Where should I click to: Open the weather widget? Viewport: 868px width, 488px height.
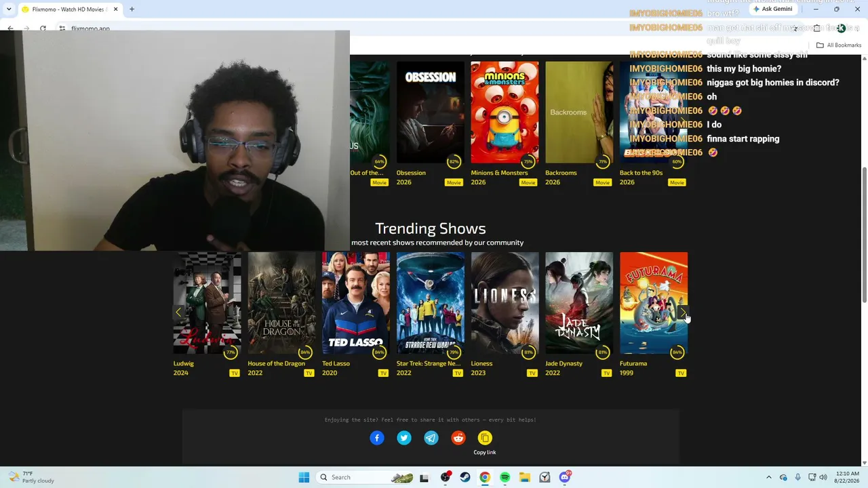point(31,477)
